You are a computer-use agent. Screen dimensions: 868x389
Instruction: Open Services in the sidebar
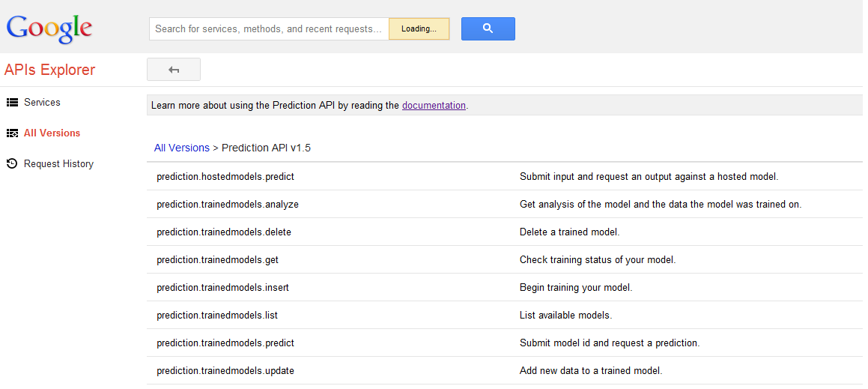42,103
